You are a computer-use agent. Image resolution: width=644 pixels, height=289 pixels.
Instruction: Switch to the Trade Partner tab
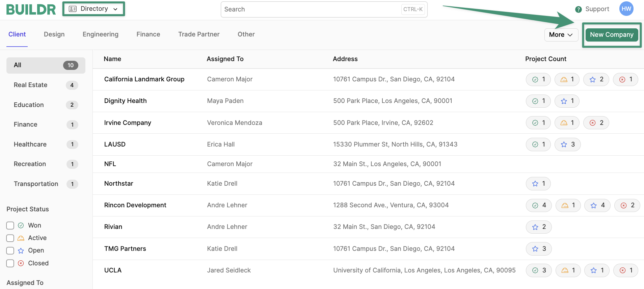click(x=199, y=34)
